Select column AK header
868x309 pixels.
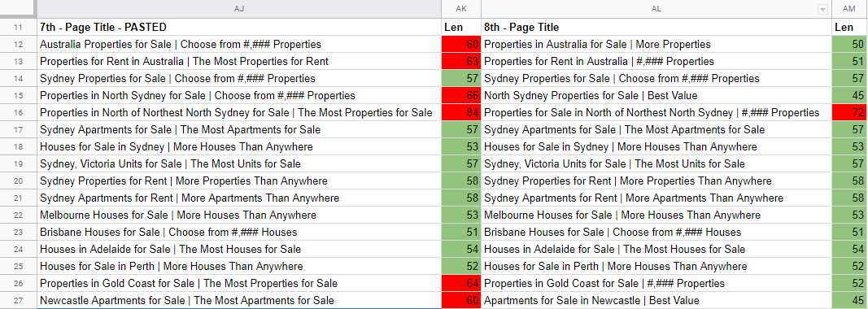point(461,9)
